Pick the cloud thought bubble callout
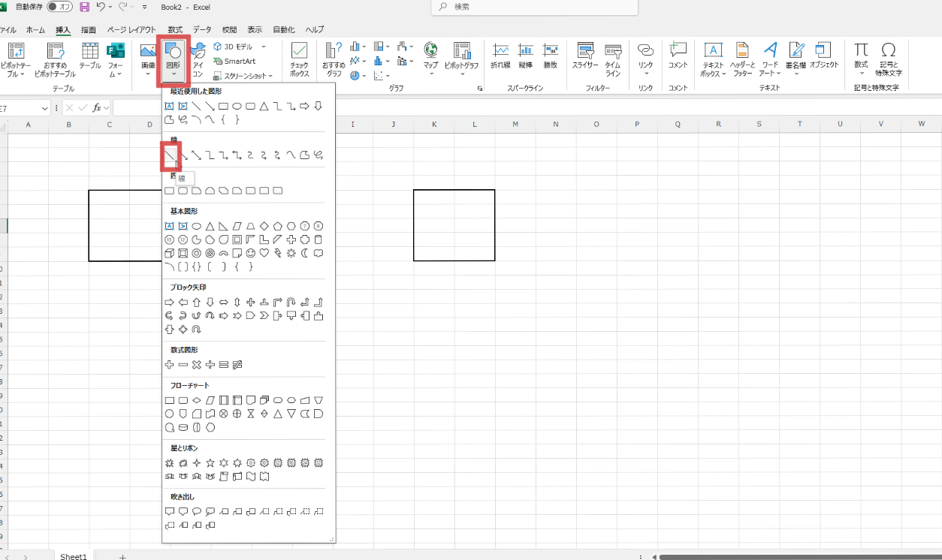Viewport: 942px width, 560px height. click(210, 511)
